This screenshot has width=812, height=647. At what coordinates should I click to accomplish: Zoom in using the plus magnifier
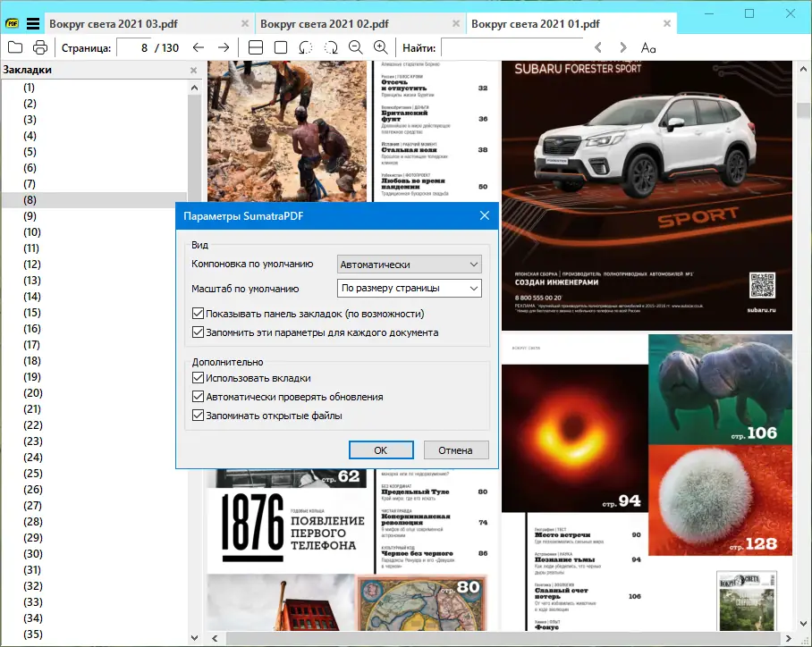click(381, 47)
